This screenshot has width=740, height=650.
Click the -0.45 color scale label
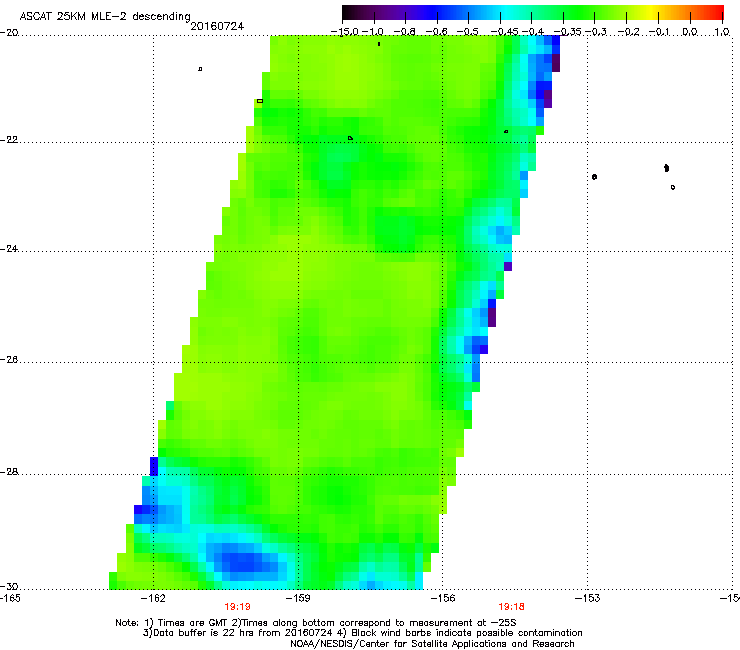tap(504, 32)
